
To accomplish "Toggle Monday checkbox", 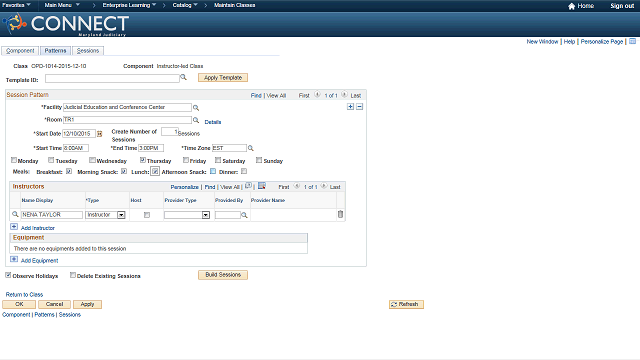I will (14, 160).
